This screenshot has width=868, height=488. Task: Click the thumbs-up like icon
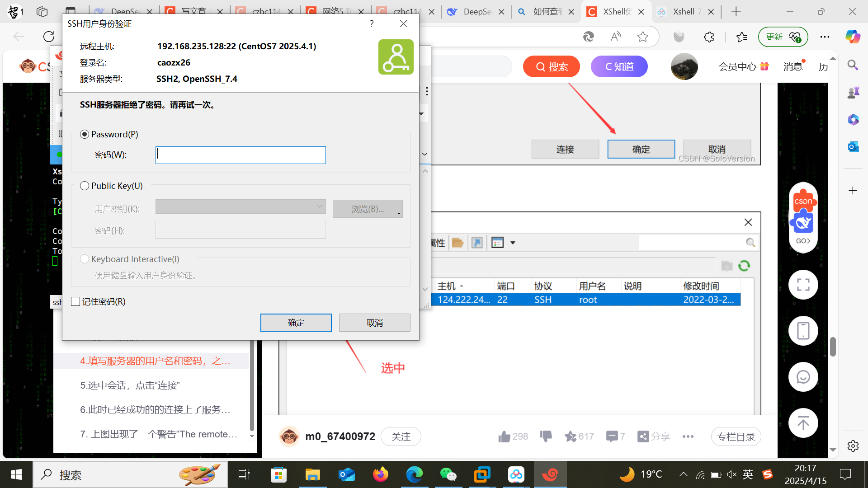pos(504,436)
